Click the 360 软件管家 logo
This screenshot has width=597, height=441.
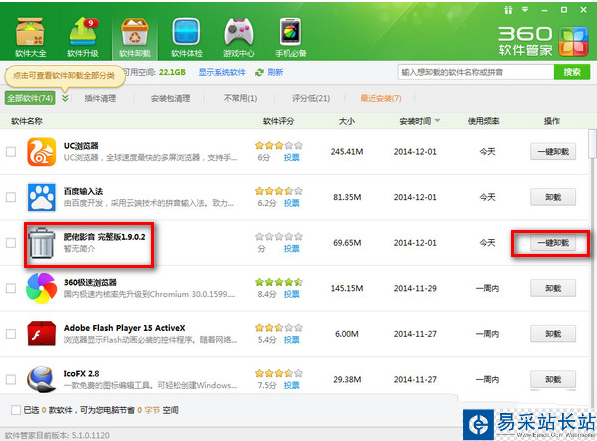click(x=543, y=41)
